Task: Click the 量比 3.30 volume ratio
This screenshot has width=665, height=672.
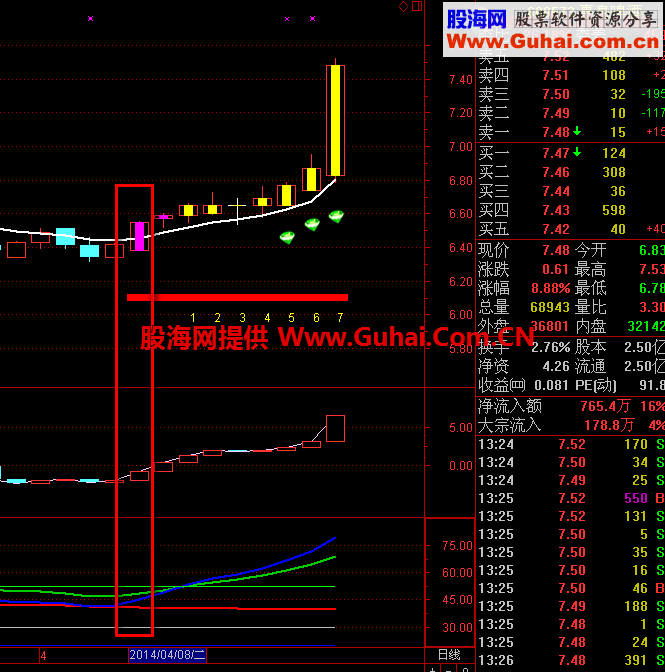Action: (x=652, y=307)
